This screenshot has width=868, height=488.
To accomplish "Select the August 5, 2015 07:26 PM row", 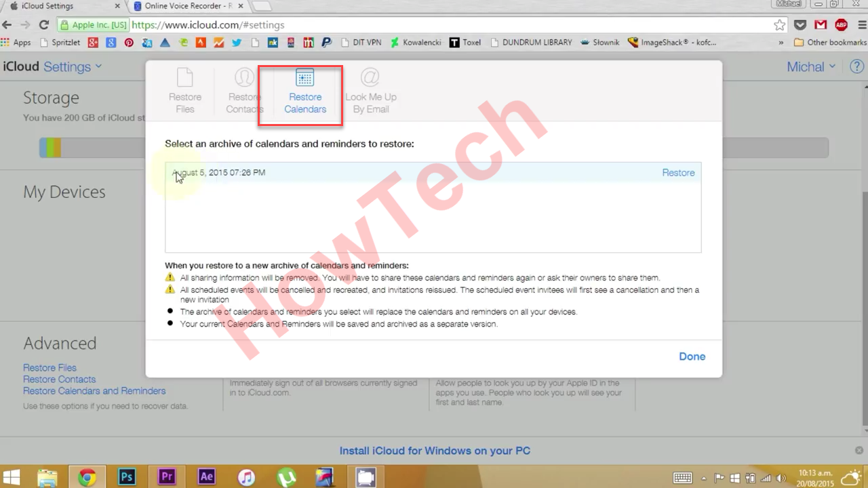I will [x=433, y=173].
